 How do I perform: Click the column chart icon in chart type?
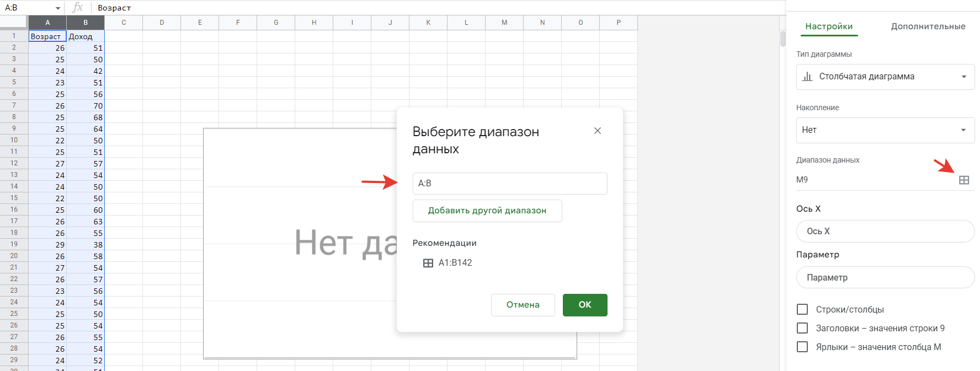tap(807, 77)
